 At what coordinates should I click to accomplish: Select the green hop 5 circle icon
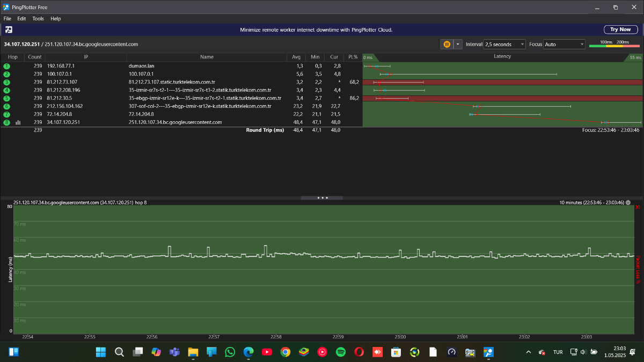tap(7, 98)
